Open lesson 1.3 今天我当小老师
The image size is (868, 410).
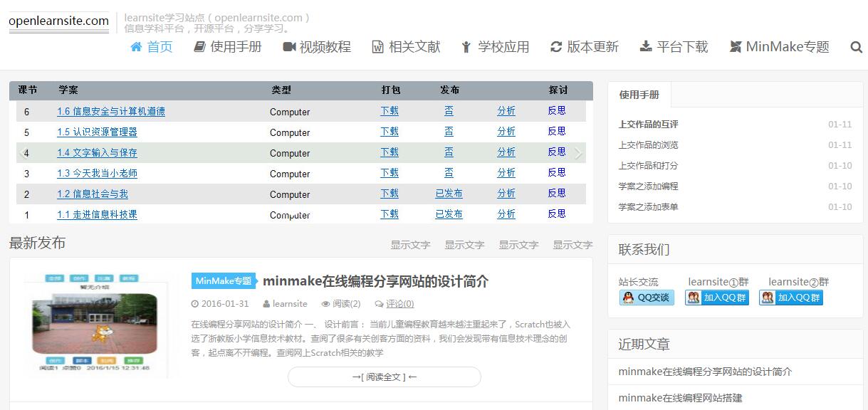98,173
